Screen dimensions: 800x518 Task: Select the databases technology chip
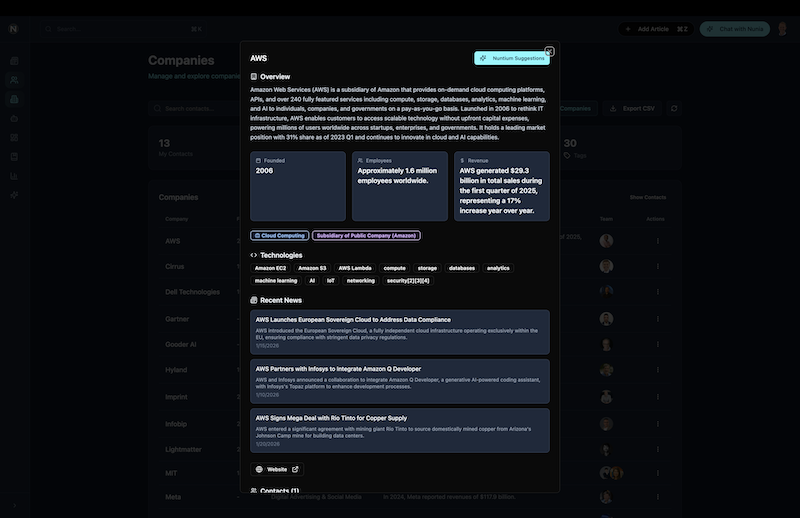click(462, 268)
